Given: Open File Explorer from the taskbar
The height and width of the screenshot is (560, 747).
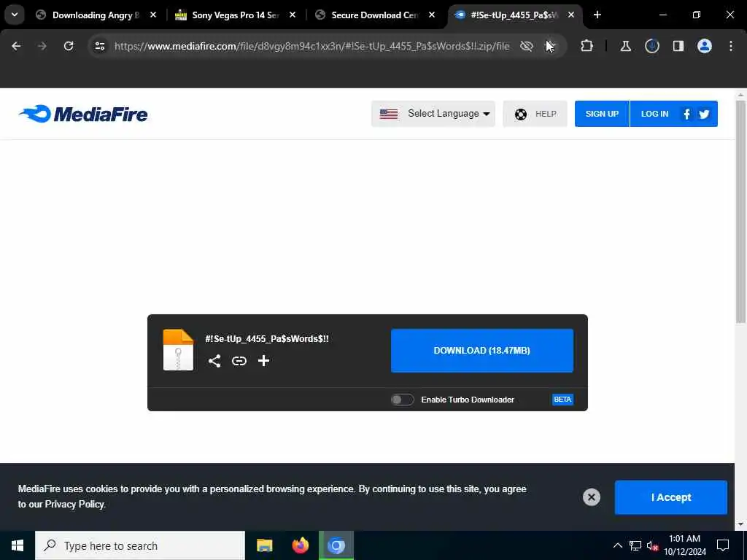Looking at the screenshot, I should (x=264, y=545).
